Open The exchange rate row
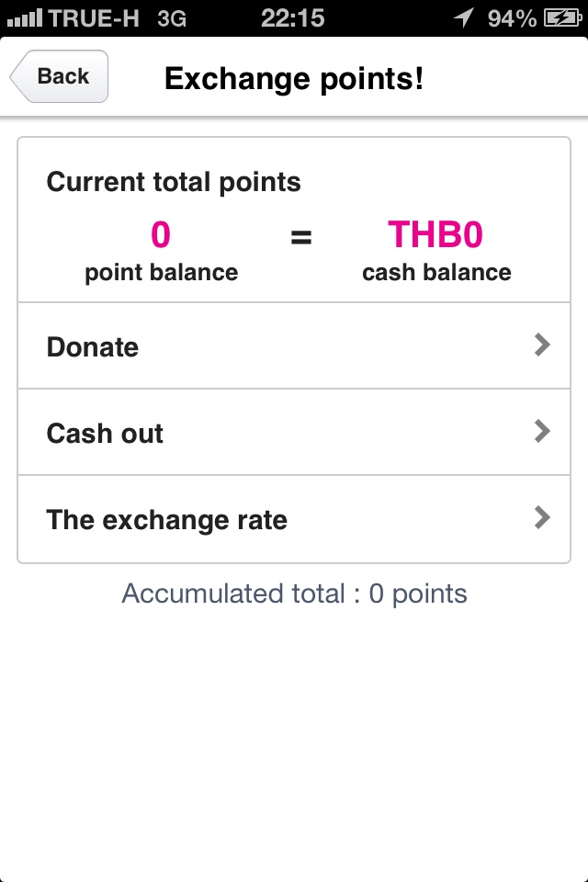The image size is (588, 882). pos(294,518)
